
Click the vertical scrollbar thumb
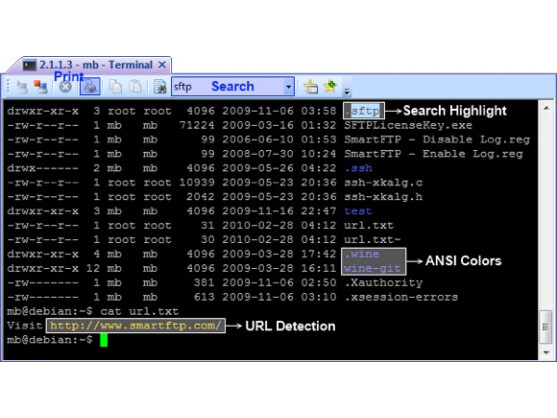(546, 327)
